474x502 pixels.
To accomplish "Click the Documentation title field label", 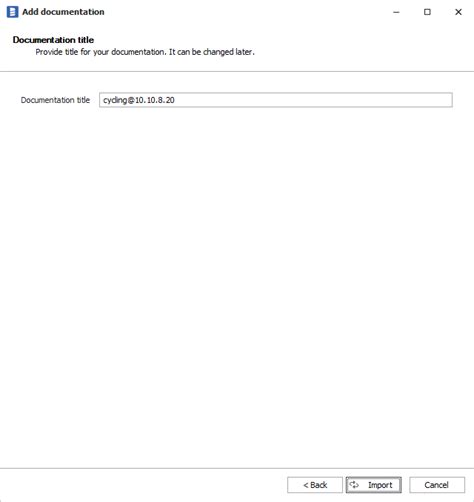I will point(55,100).
